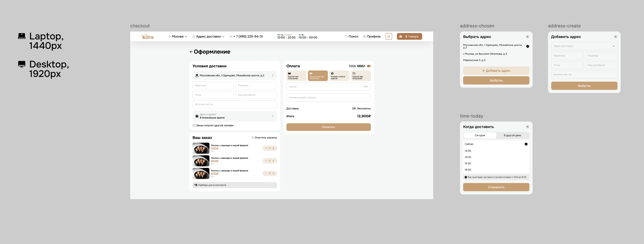
Task: Select the 15:00 delivery time option
Action: tap(468, 157)
